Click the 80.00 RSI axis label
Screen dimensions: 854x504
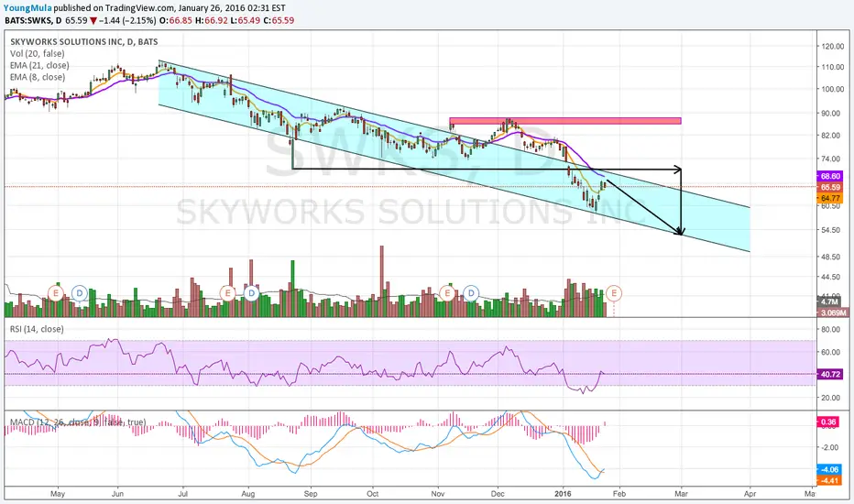point(830,329)
